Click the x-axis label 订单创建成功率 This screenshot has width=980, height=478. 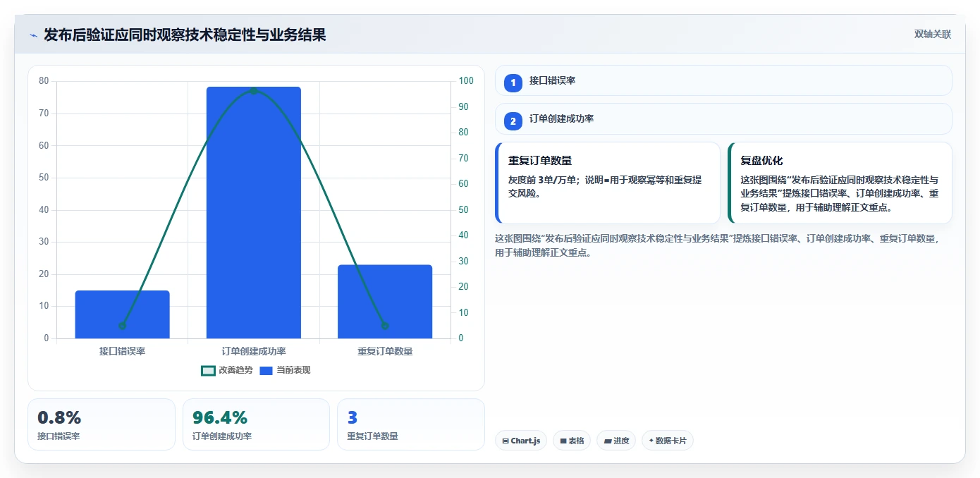(x=254, y=351)
